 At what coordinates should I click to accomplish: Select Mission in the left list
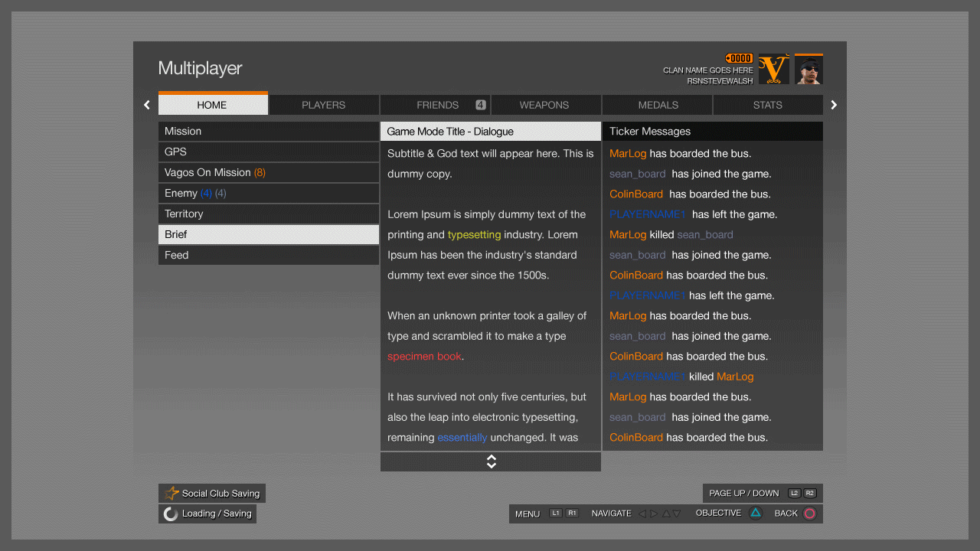click(268, 132)
